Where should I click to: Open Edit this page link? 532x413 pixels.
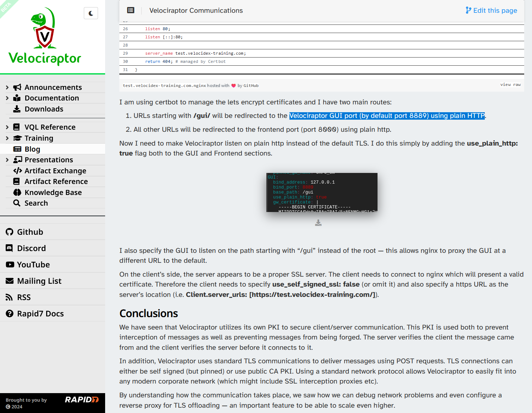tap(491, 11)
